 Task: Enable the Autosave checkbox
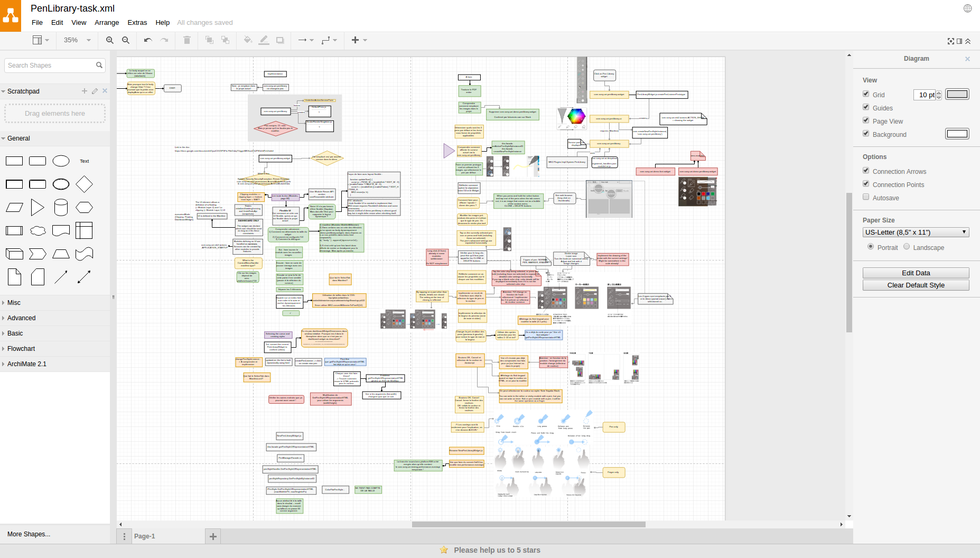pyautogui.click(x=866, y=197)
